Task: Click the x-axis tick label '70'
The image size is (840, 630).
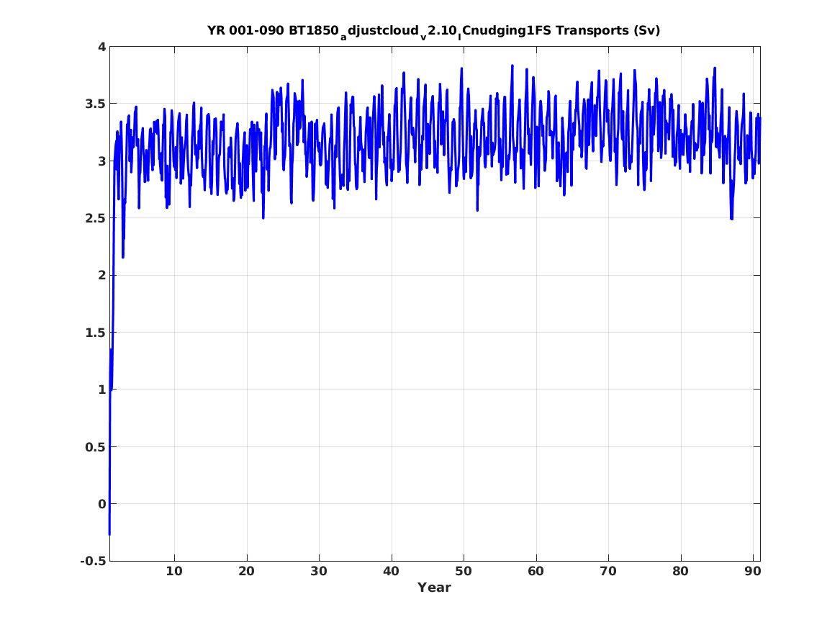Action: pos(608,572)
